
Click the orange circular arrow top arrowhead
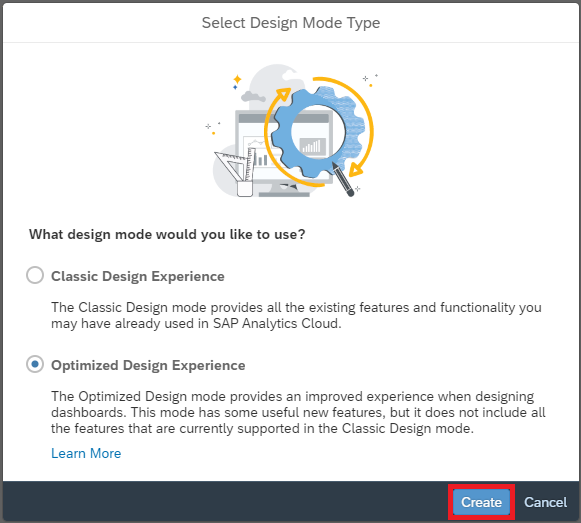[284, 94]
